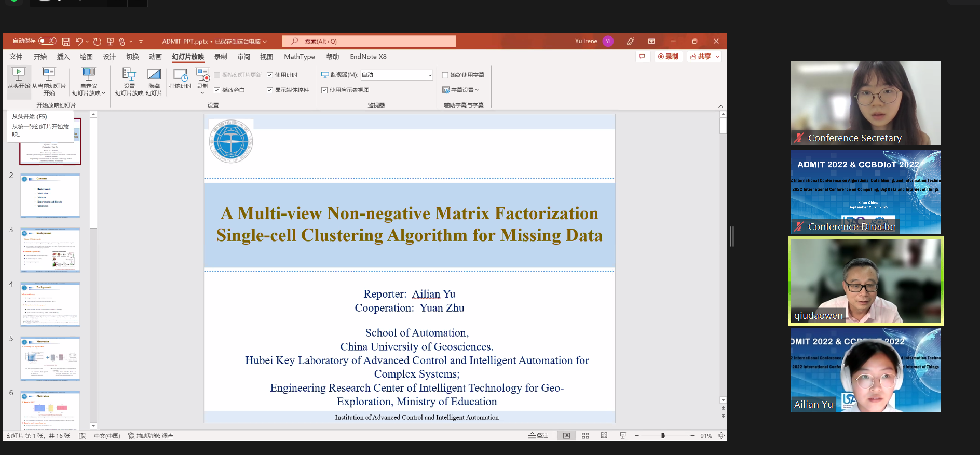
Task: Click the zoom slider in status bar
Action: coord(663,436)
